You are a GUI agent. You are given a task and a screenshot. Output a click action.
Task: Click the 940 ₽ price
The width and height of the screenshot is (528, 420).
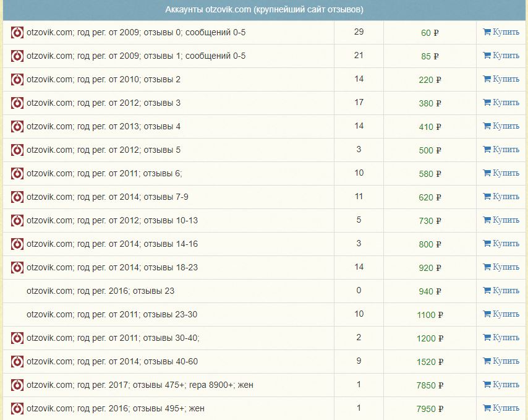pyautogui.click(x=430, y=291)
